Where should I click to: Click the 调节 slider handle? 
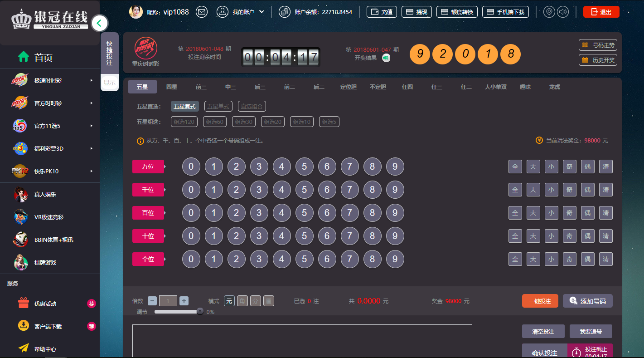[200, 311]
